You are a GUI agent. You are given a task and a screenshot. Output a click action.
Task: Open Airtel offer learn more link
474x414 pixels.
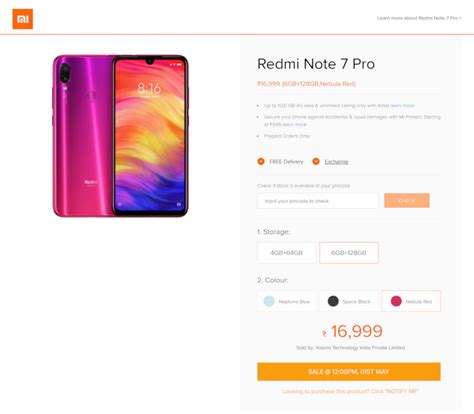click(402, 106)
